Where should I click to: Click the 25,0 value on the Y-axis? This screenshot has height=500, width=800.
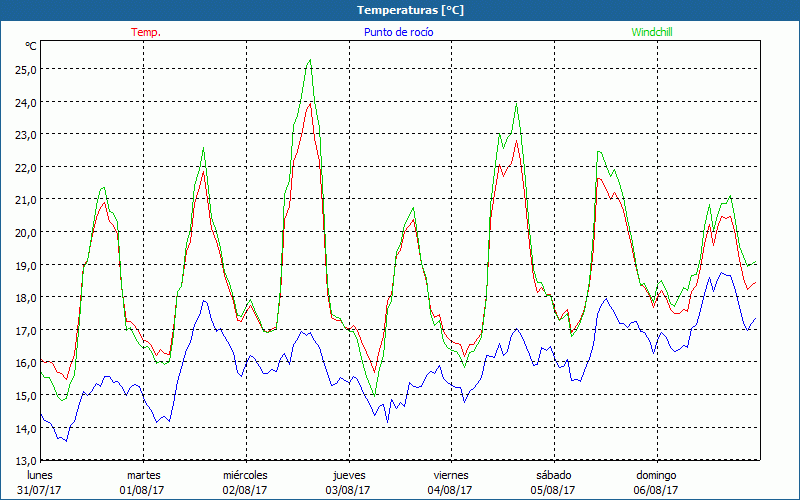click(26, 70)
